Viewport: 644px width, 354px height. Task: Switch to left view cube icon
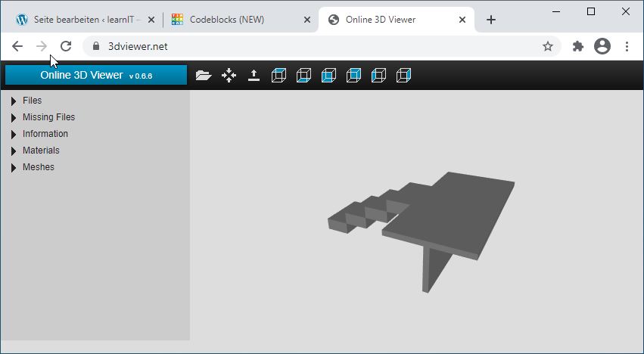[378, 75]
